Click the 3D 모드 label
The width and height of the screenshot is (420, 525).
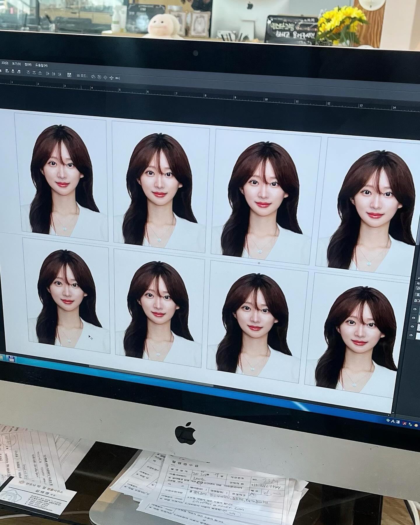click(82, 76)
